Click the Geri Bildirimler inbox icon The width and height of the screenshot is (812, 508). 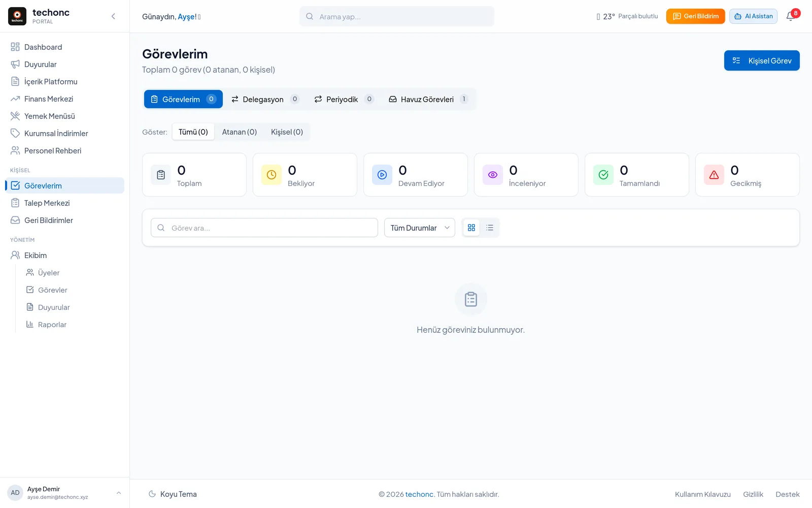coord(15,220)
